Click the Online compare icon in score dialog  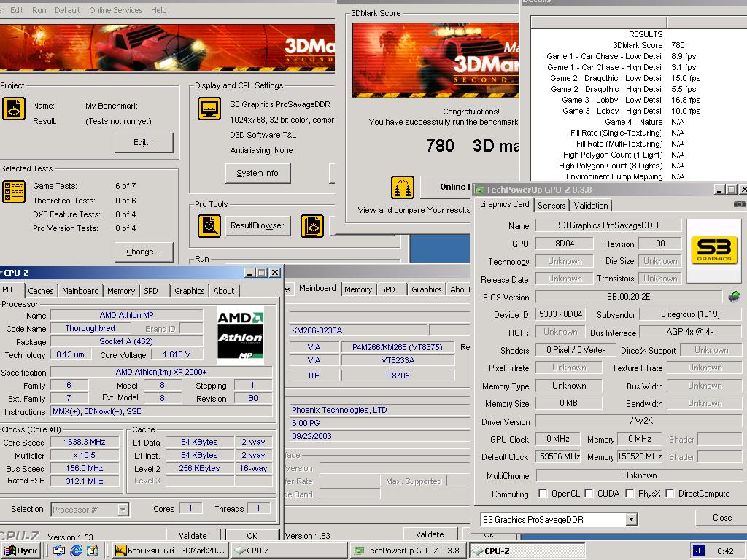click(403, 187)
